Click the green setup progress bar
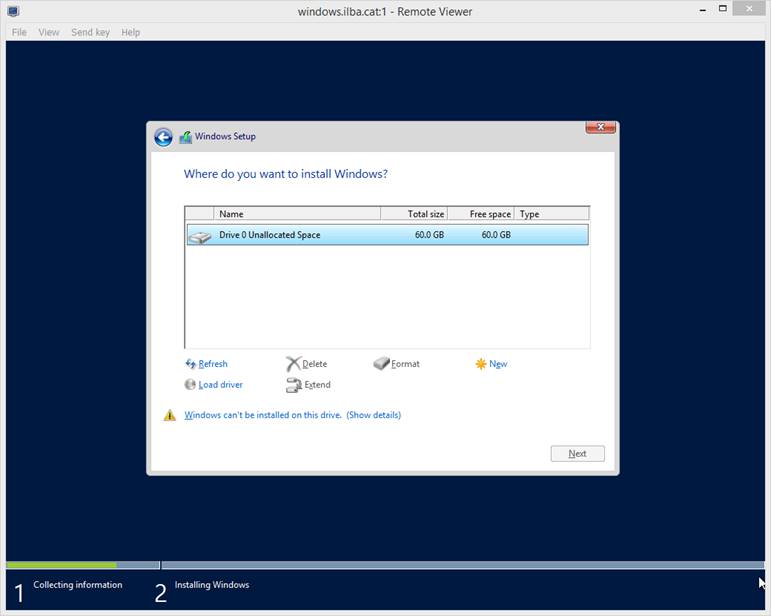The image size is (771, 616). pos(61,565)
